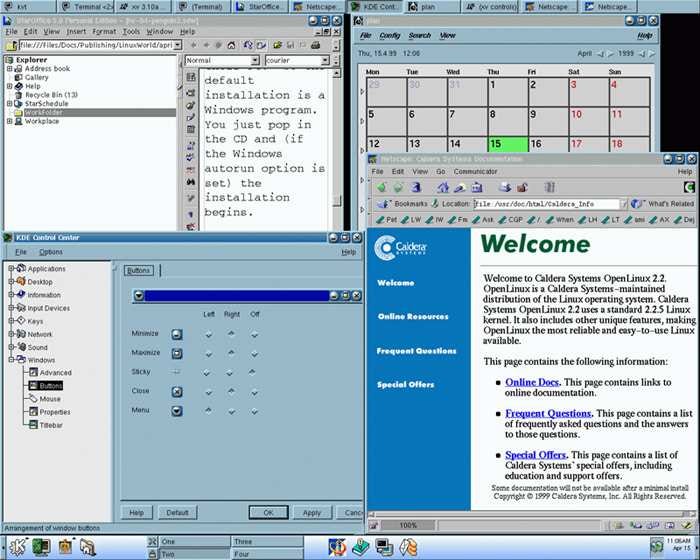Open Online Resources in Caldera blue sidebar
The width and height of the screenshot is (700, 560).
coord(413,316)
